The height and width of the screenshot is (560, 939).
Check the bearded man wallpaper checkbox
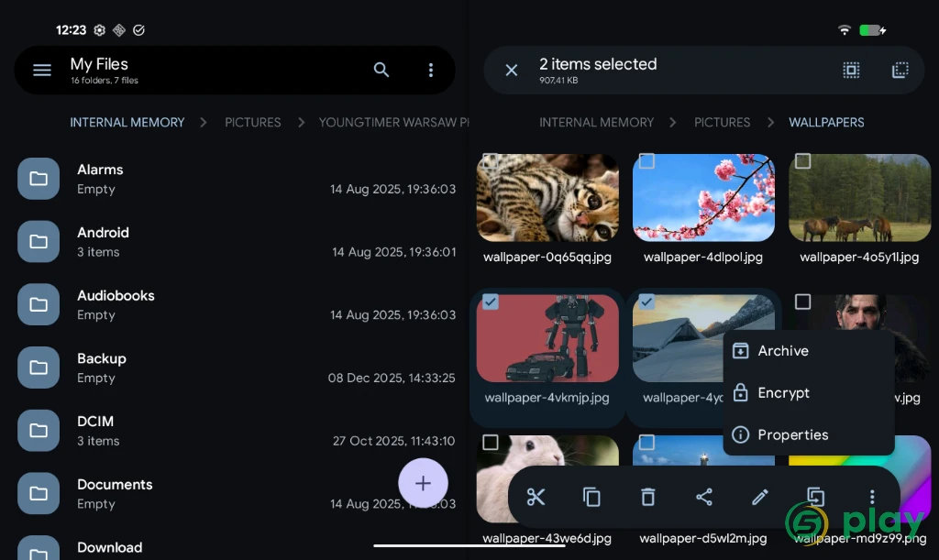coord(802,302)
